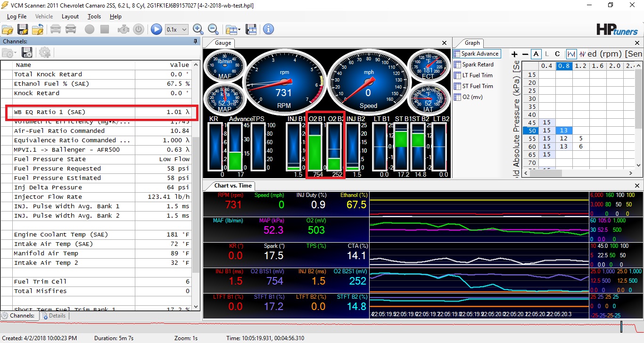Select O2 (mv) in the graph list
Screen dimensions: 644x343
tap(468, 97)
